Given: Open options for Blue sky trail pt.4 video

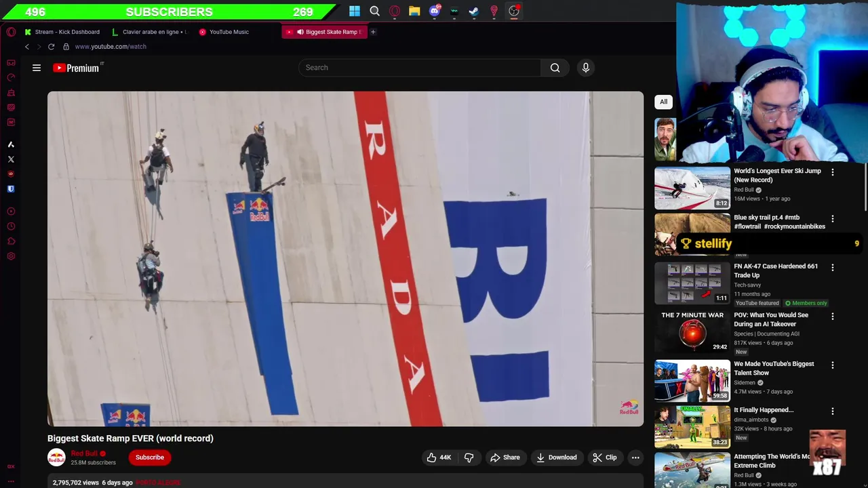Looking at the screenshot, I should point(833,219).
